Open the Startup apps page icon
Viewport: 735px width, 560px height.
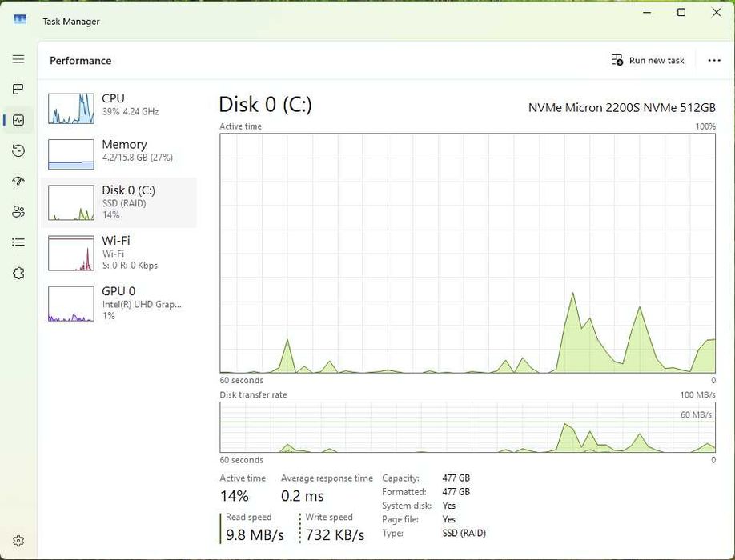[18, 181]
